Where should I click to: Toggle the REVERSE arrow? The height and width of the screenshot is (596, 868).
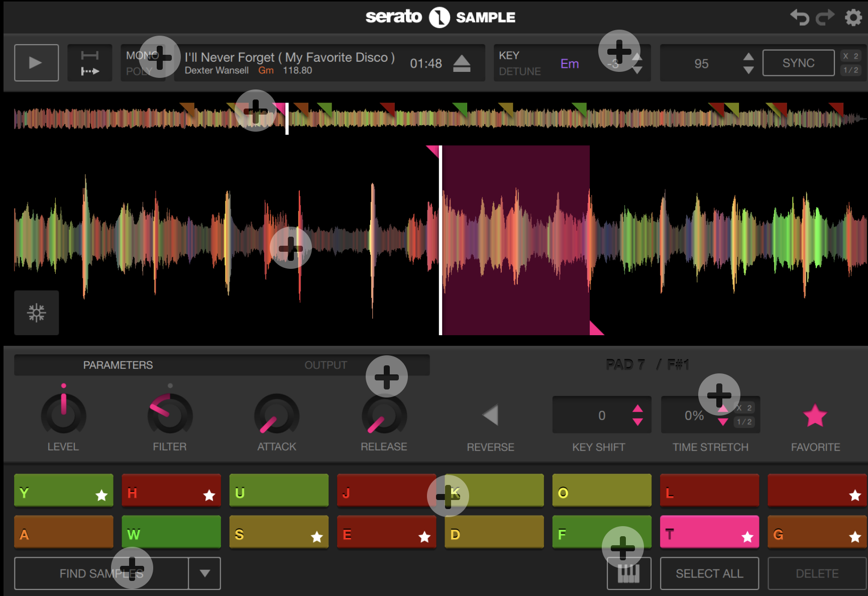point(490,415)
